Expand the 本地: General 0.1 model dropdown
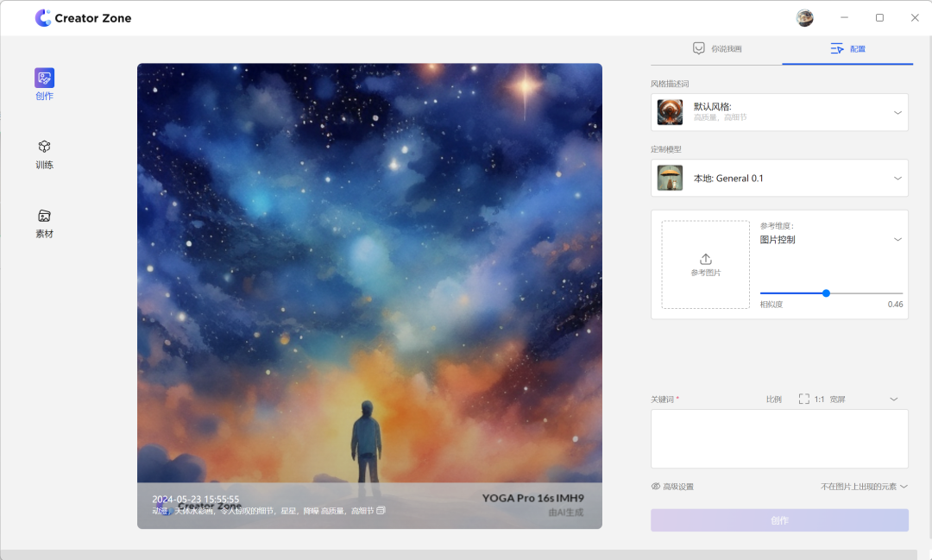This screenshot has height=560, width=932. click(779, 178)
